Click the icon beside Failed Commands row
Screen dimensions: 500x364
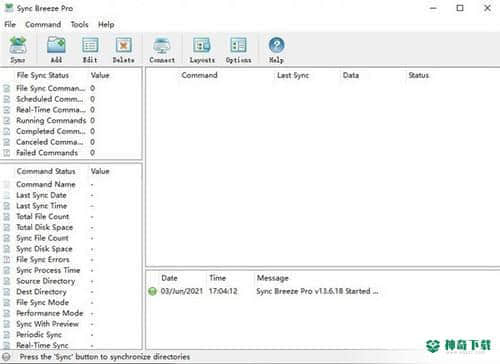point(7,153)
